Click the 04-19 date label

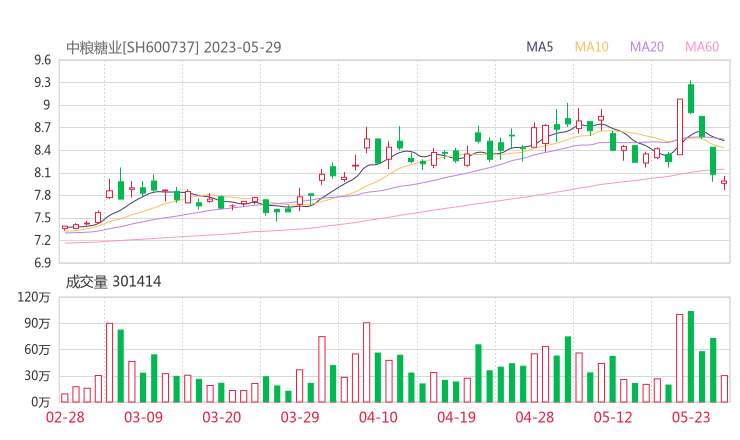coord(456,417)
